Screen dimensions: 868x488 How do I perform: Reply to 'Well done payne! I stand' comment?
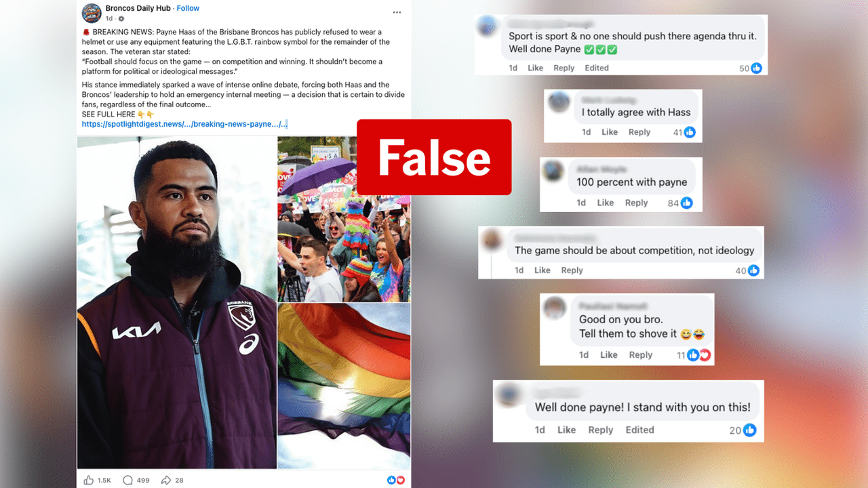(x=600, y=430)
